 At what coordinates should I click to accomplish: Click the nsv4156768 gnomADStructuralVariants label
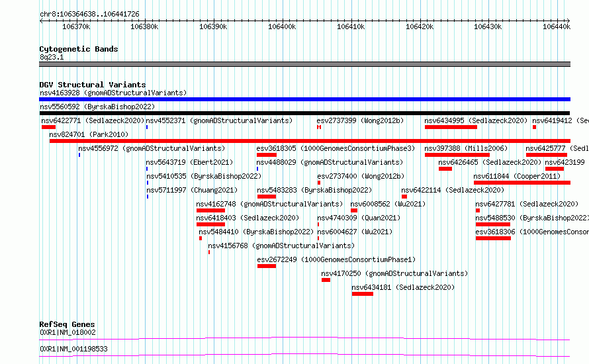pos(281,246)
